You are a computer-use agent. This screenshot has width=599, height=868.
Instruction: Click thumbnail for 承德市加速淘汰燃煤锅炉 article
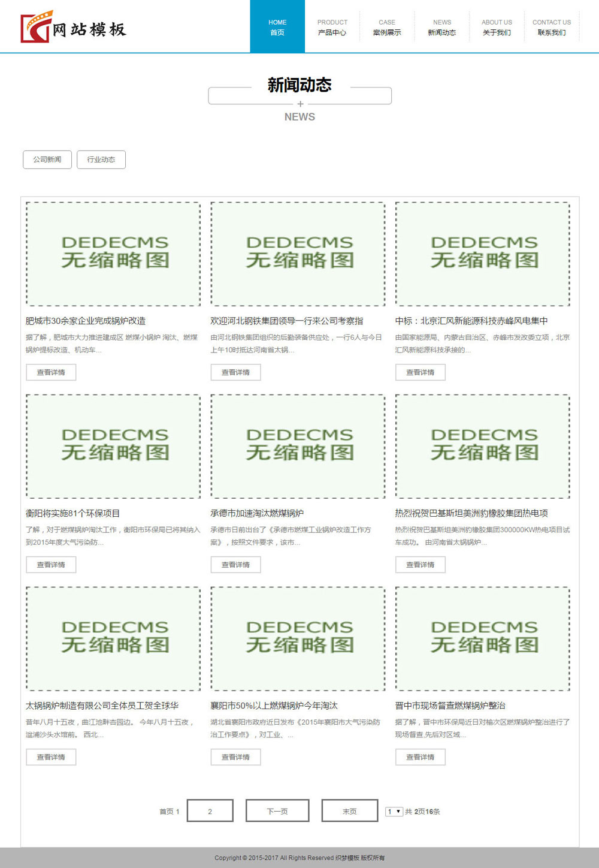coord(298,447)
